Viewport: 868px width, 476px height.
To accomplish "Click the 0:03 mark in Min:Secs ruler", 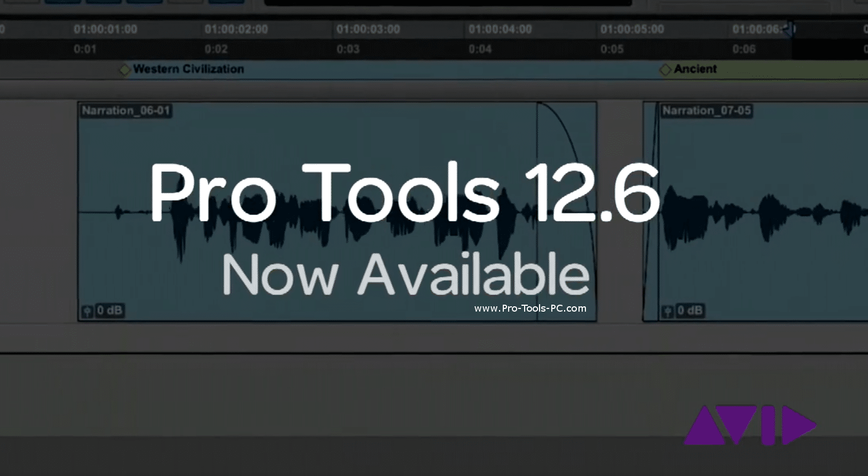I will tap(348, 49).
